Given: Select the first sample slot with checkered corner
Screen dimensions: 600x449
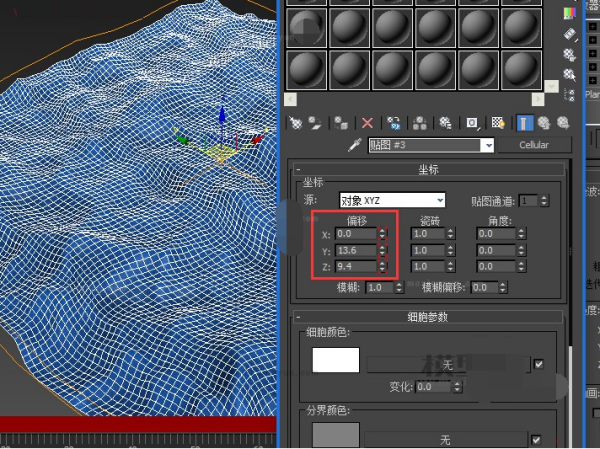Looking at the screenshot, I should coord(306,28).
